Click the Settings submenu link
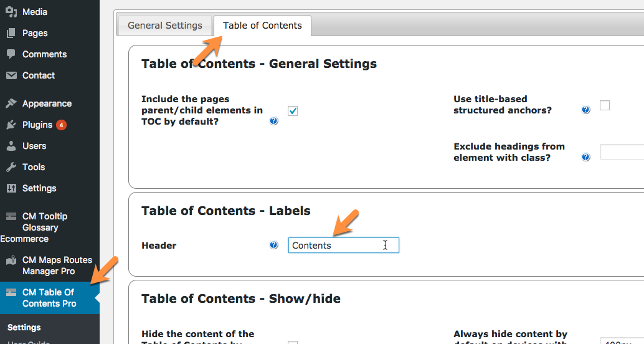Image resolution: width=644 pixels, height=344 pixels. pyautogui.click(x=24, y=328)
